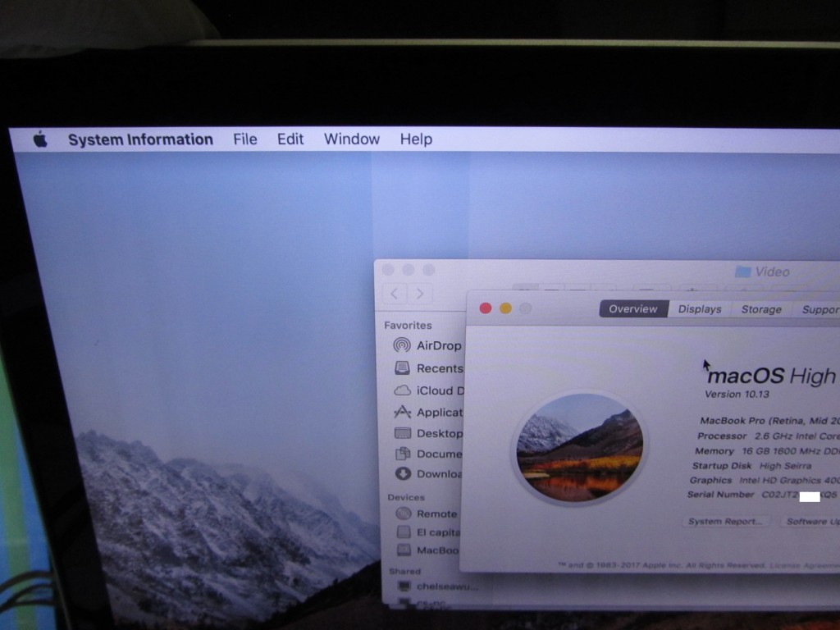Open the Apple menu
Screen dimensions: 840x630
[x=40, y=139]
